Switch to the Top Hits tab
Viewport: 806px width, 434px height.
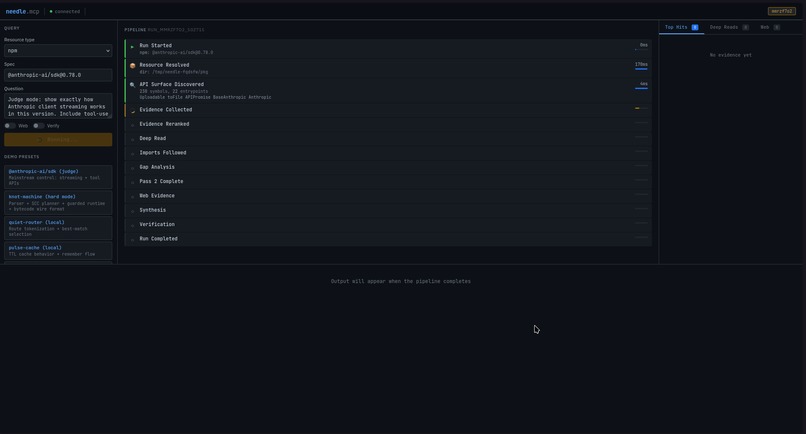pyautogui.click(x=681, y=27)
